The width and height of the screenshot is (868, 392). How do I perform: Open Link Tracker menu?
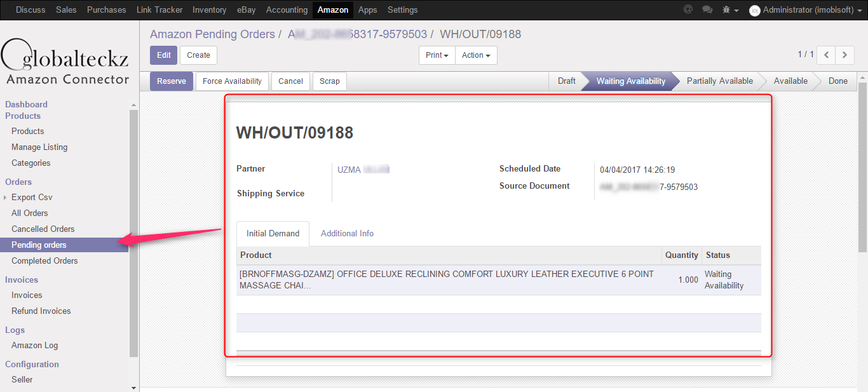(x=159, y=10)
